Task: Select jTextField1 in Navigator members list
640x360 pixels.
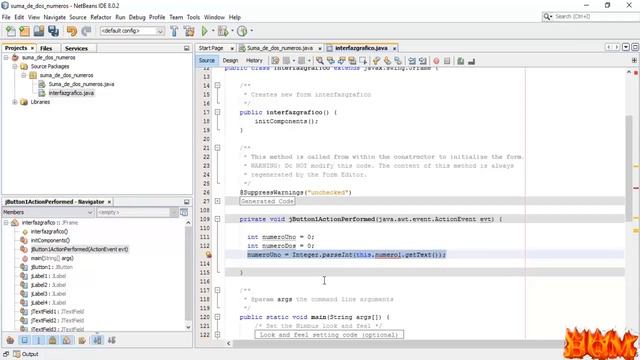Action: (57, 312)
